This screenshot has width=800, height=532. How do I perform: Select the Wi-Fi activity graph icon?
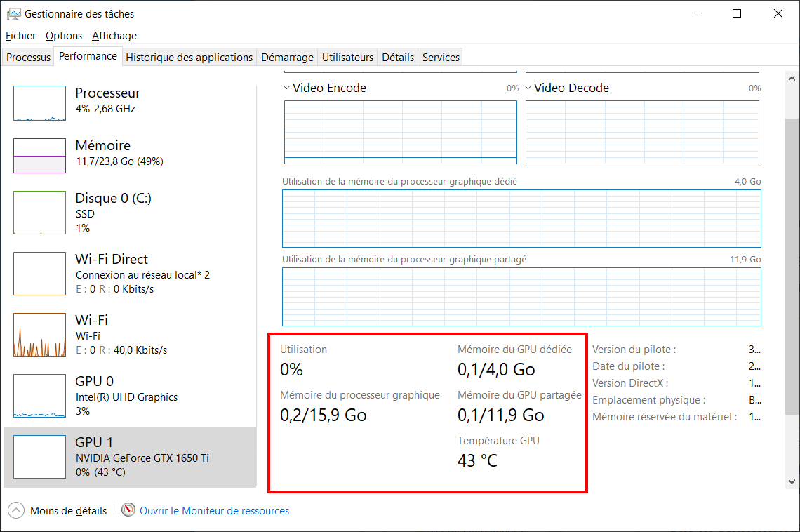click(x=40, y=335)
